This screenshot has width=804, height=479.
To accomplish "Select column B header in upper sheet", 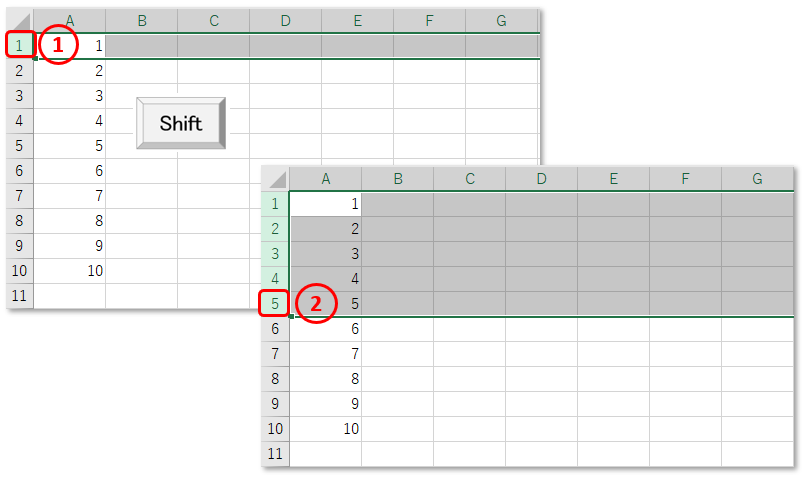I will 142,21.
